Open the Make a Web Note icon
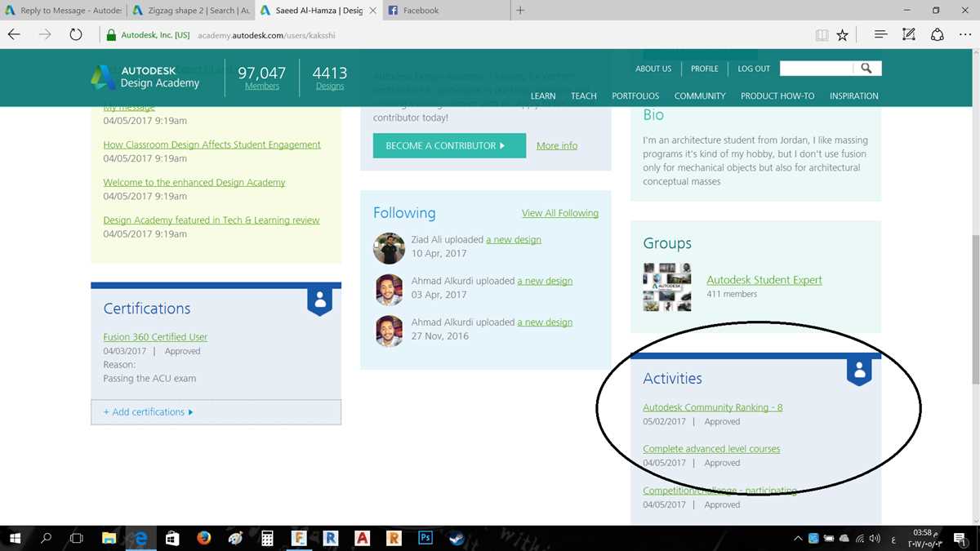The height and width of the screenshot is (551, 980). coord(909,34)
